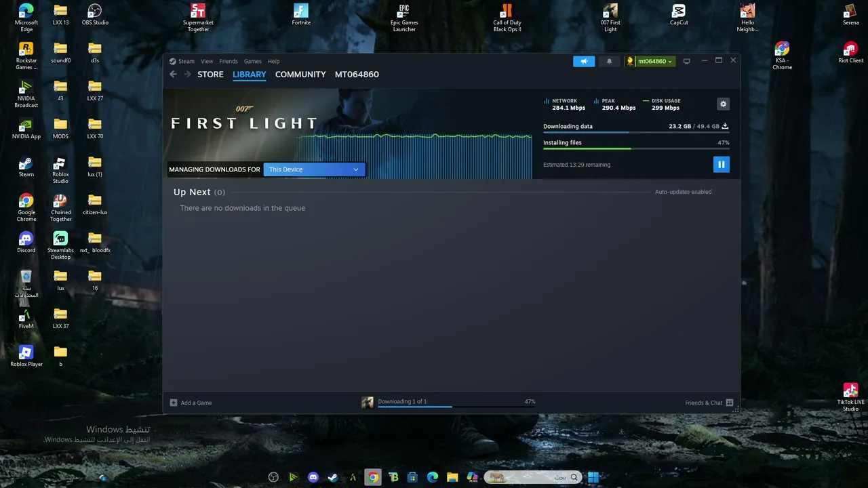The image size is (868, 488).
Task: Open the Friends & Chat grid icon
Action: pyautogui.click(x=730, y=403)
